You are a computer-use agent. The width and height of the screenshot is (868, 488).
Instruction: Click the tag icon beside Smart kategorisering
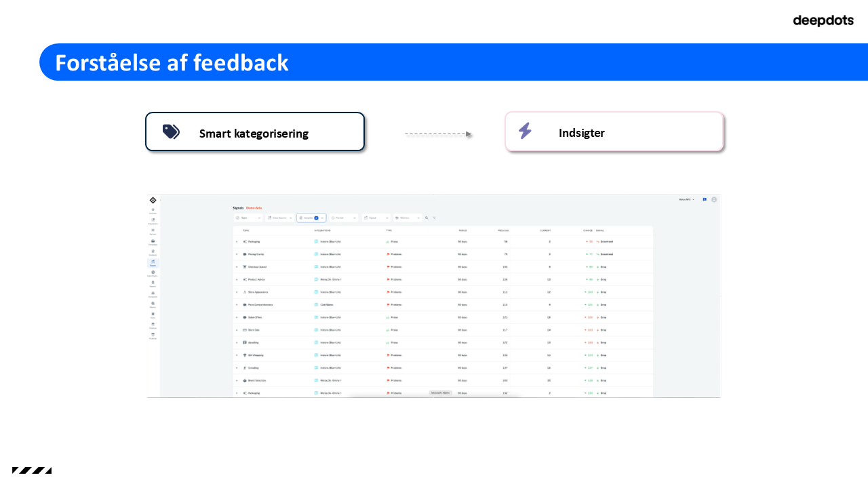[171, 131]
